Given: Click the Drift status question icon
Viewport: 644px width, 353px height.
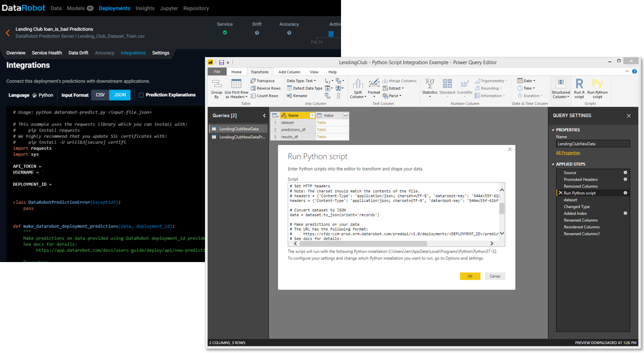Looking at the screenshot, I should (x=257, y=33).
